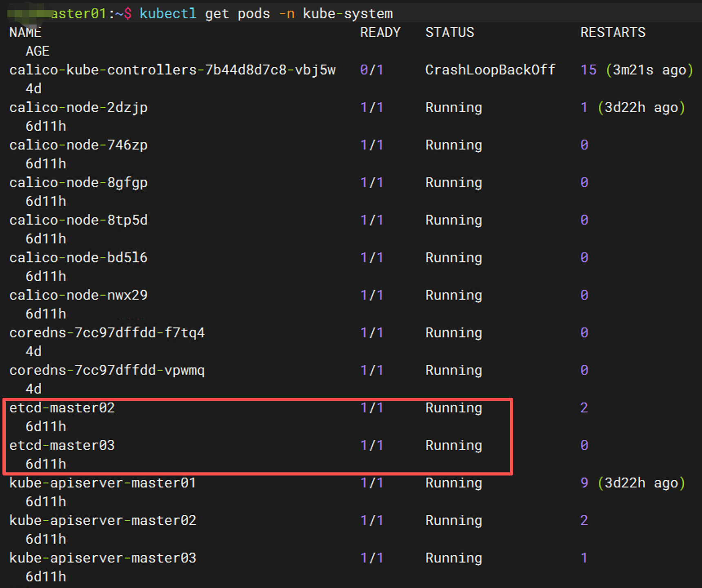Screen dimensions: 702x588
Task: Select pod name calico-node-bd5l6
Action: coord(78,258)
